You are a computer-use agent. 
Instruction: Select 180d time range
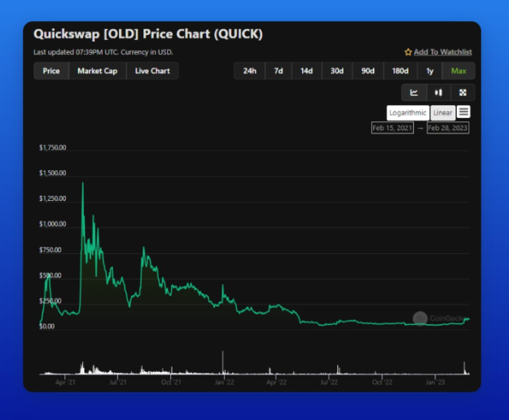pos(400,71)
